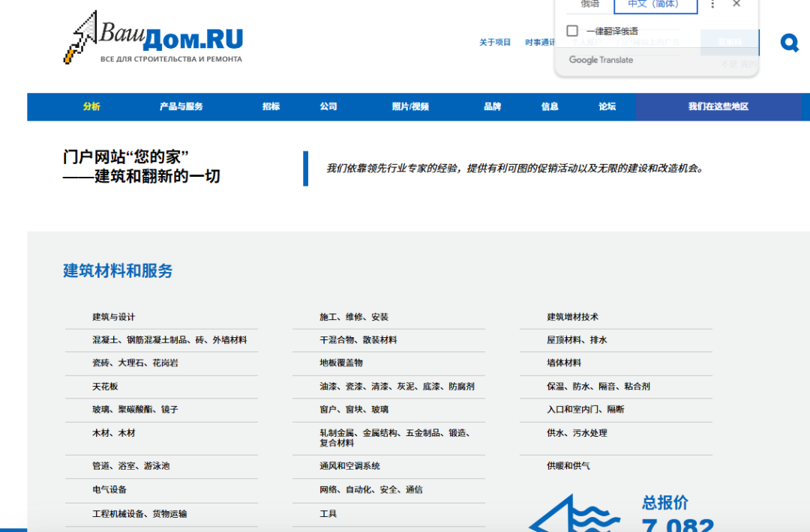Go to the 招标 navigation item
Image resolution: width=810 pixels, height=532 pixels.
[x=271, y=107]
